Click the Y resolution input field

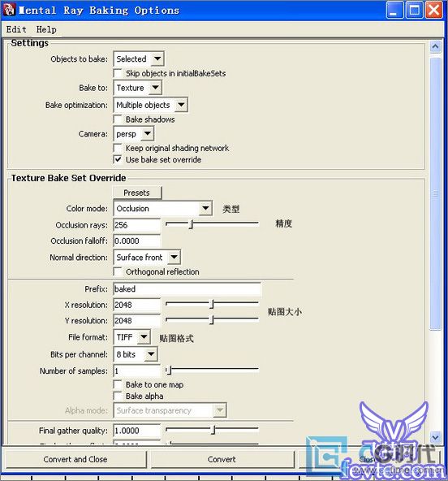137,321
